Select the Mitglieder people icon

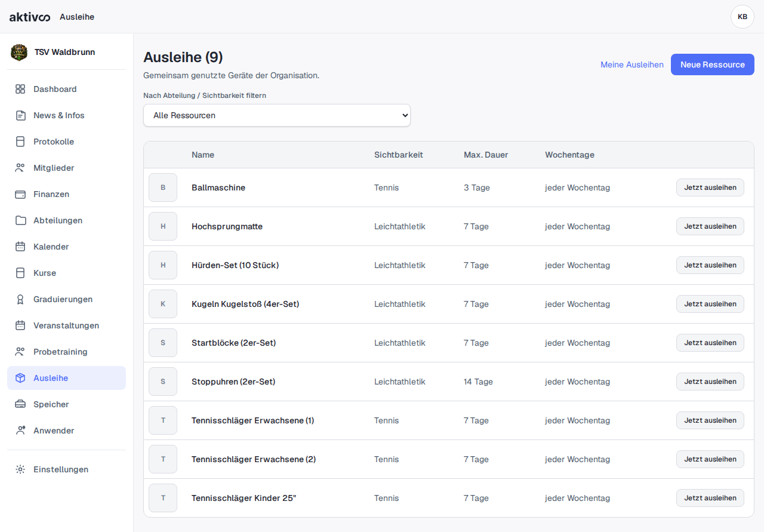20,168
